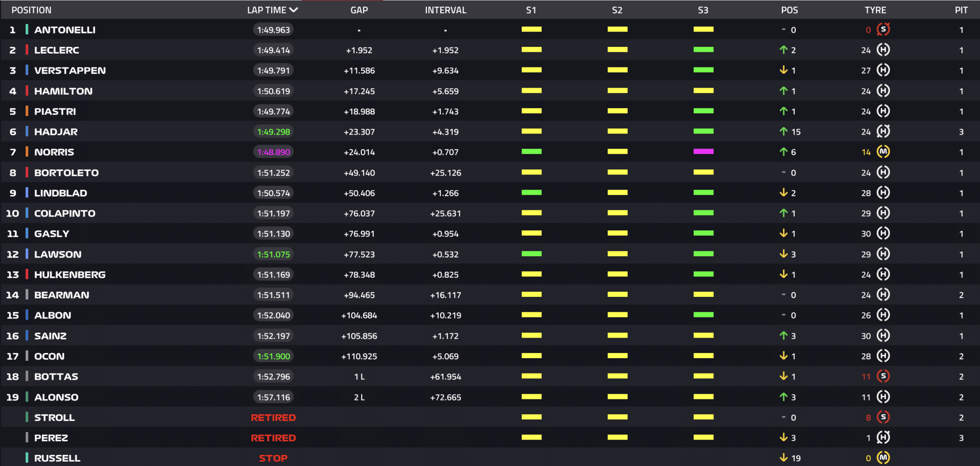Select the POSITION column header
This screenshot has width=980, height=466.
(x=31, y=10)
